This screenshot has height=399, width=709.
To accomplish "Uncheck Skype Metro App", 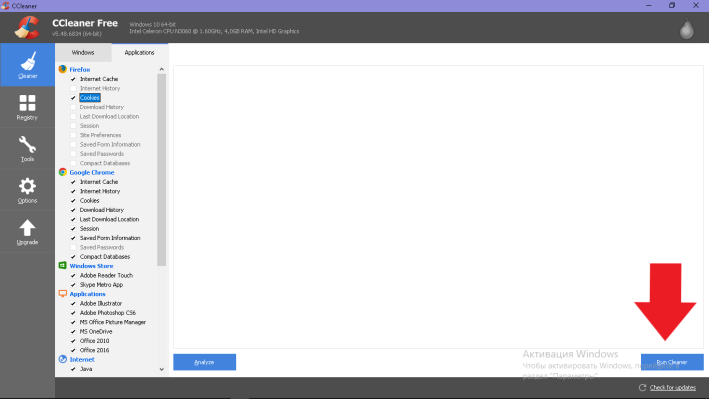I will (73, 285).
